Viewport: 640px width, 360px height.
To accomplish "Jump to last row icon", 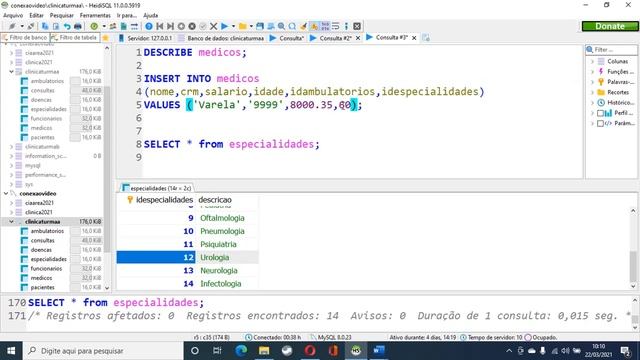I will tap(171, 26).
